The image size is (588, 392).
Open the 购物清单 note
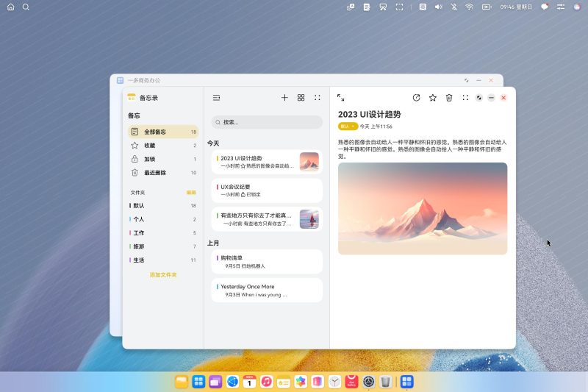[267, 262]
